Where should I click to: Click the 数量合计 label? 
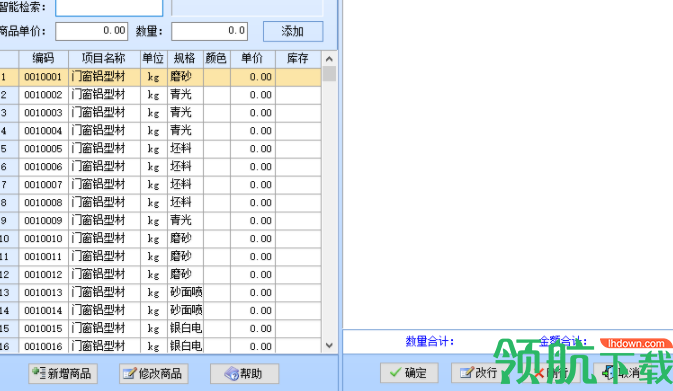point(430,342)
